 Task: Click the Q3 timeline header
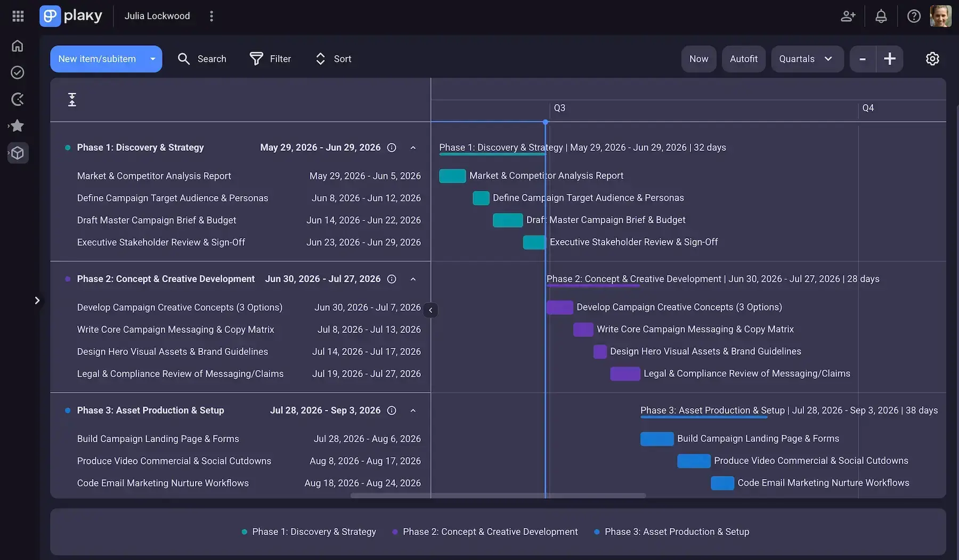[559, 108]
